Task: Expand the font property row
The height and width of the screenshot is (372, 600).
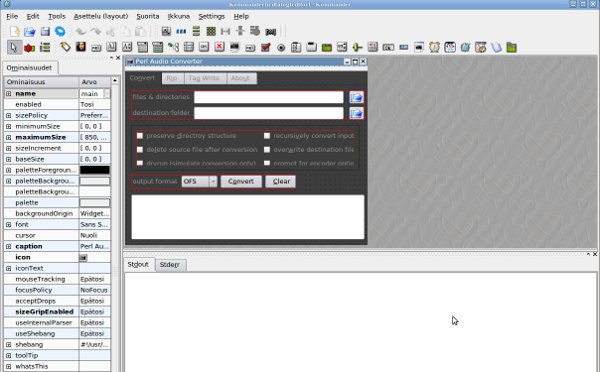Action: click(x=8, y=225)
